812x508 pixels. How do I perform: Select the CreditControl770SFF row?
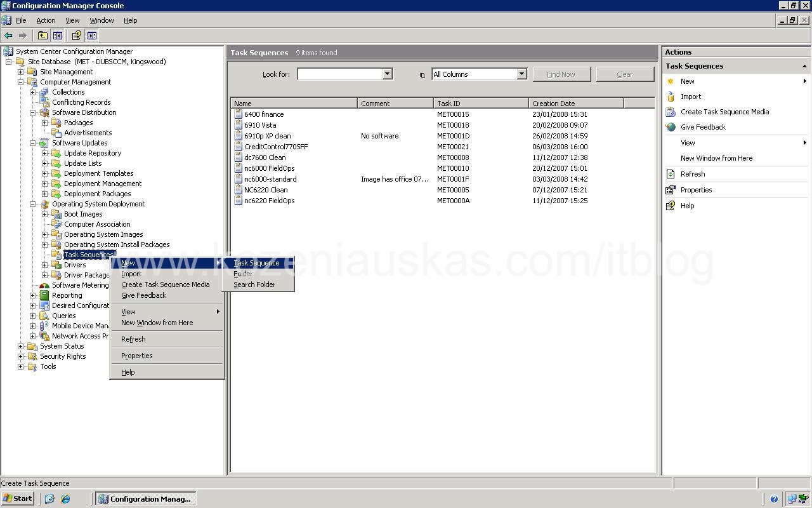[443, 147]
